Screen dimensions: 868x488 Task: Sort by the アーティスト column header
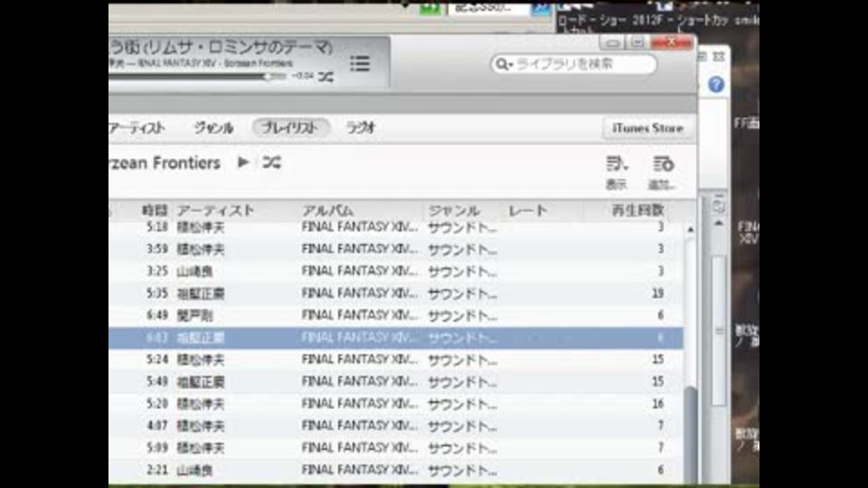coord(215,211)
